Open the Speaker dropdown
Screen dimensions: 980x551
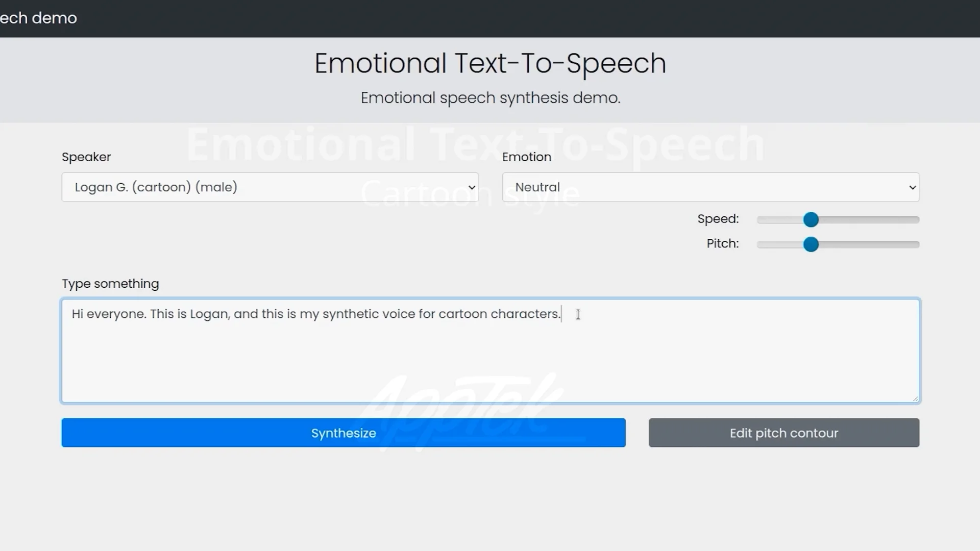269,187
